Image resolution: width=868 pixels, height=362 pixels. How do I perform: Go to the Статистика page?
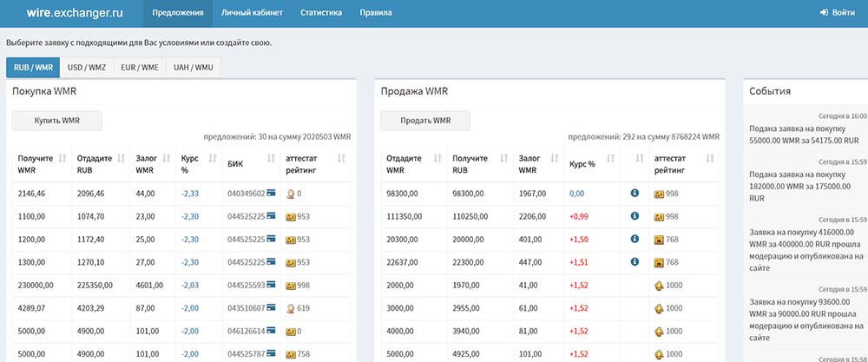(321, 13)
